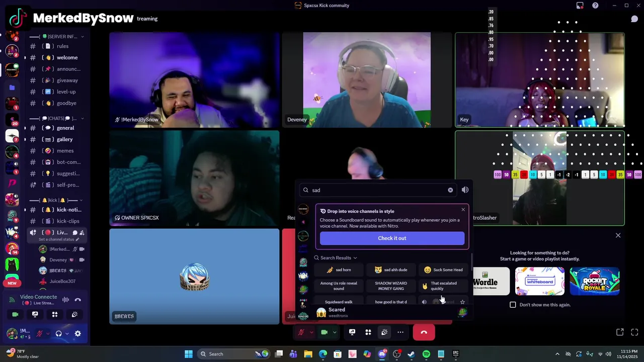This screenshot has height=362, width=644.
Task: Open activities launcher in call bar
Action: click(368, 332)
